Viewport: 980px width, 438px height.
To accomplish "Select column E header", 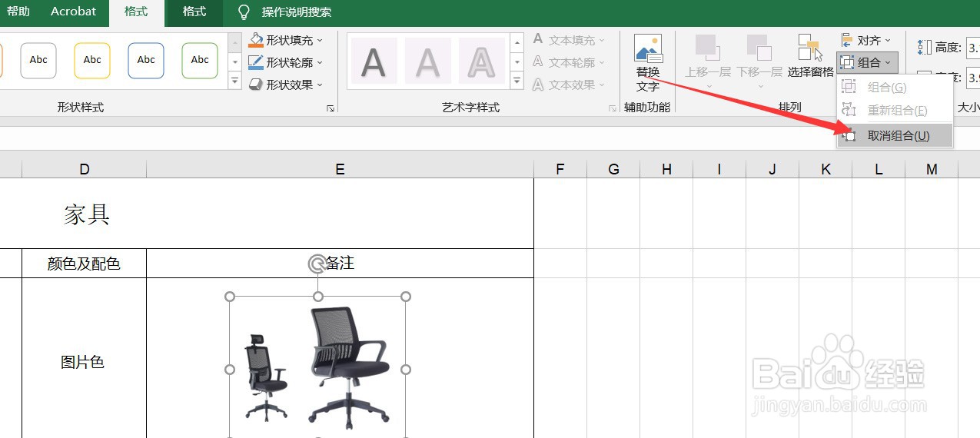I will click(340, 169).
